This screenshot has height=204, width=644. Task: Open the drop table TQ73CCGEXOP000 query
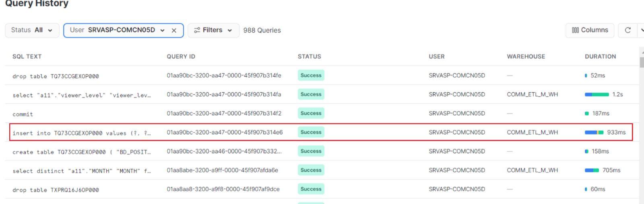56,76
